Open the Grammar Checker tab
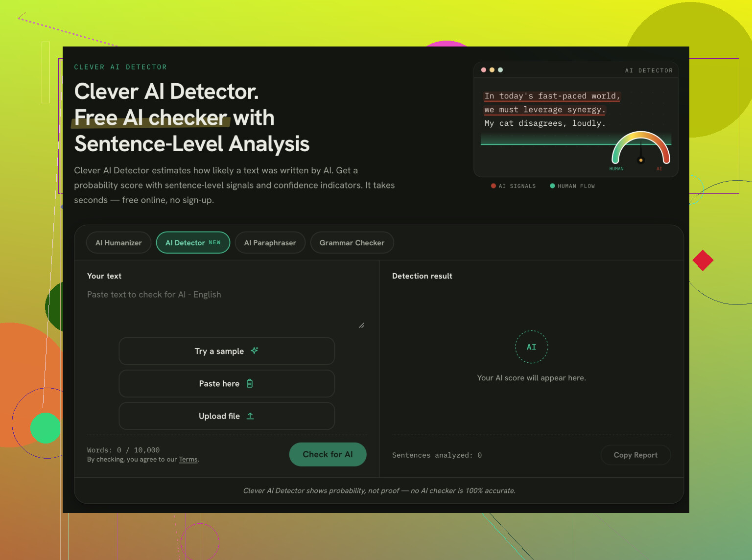Image resolution: width=752 pixels, height=560 pixels. tap(352, 243)
